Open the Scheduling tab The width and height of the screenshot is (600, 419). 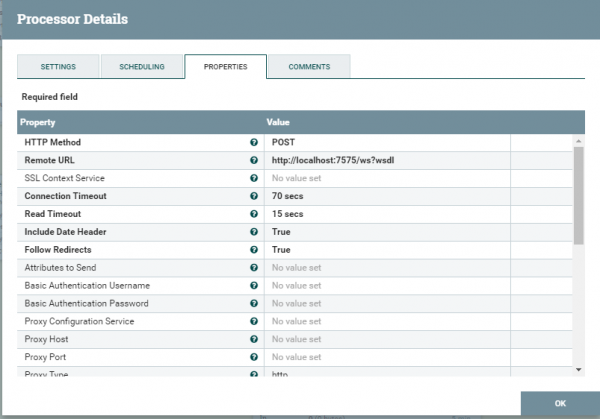click(142, 67)
